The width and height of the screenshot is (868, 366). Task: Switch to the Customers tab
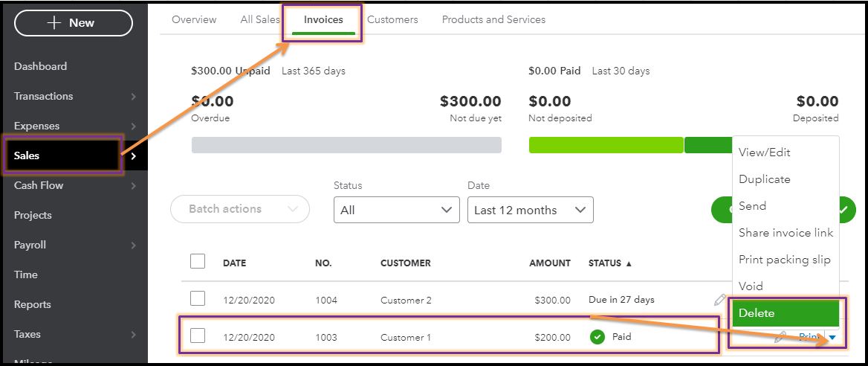[392, 19]
